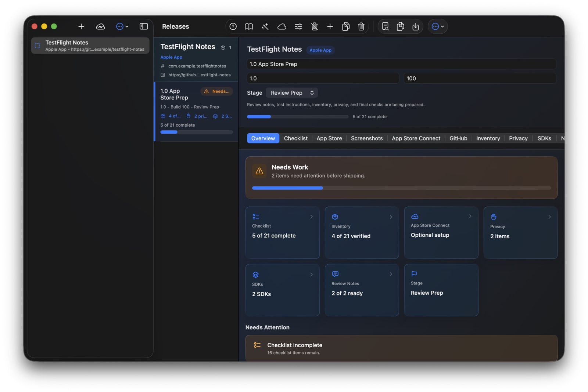Click the bundle ID text com.example.testflightnotes
This screenshot has height=392, width=588.
coord(197,66)
